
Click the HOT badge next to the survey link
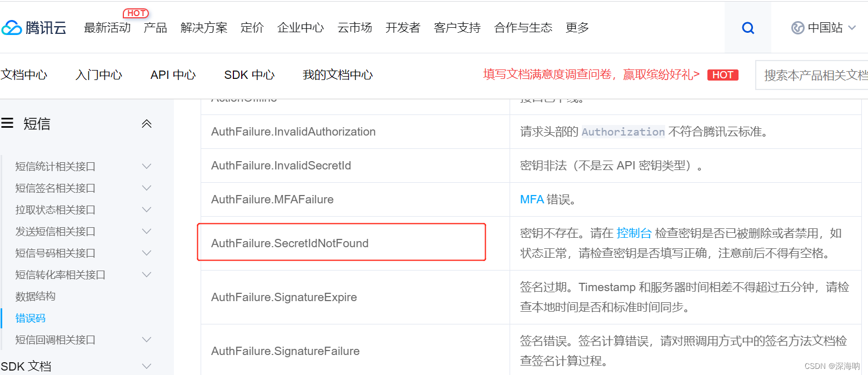click(723, 74)
